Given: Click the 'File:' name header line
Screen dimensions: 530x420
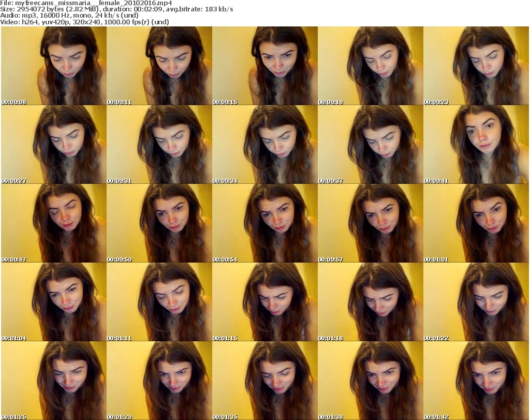Looking at the screenshot, I should point(86,3).
